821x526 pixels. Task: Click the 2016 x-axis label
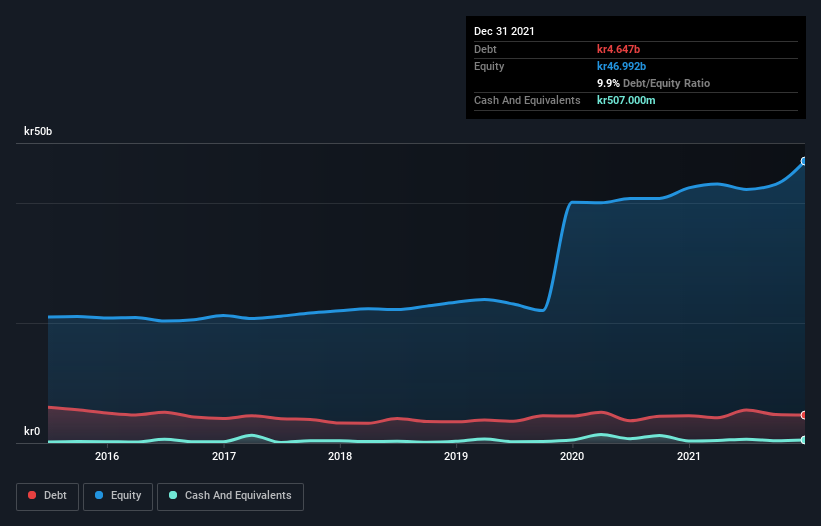tap(107, 456)
